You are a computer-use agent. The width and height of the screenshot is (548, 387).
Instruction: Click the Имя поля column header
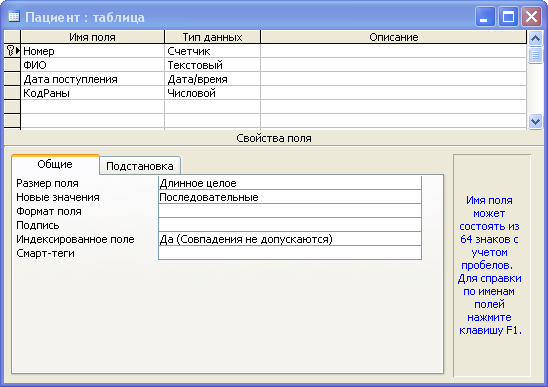click(93, 37)
